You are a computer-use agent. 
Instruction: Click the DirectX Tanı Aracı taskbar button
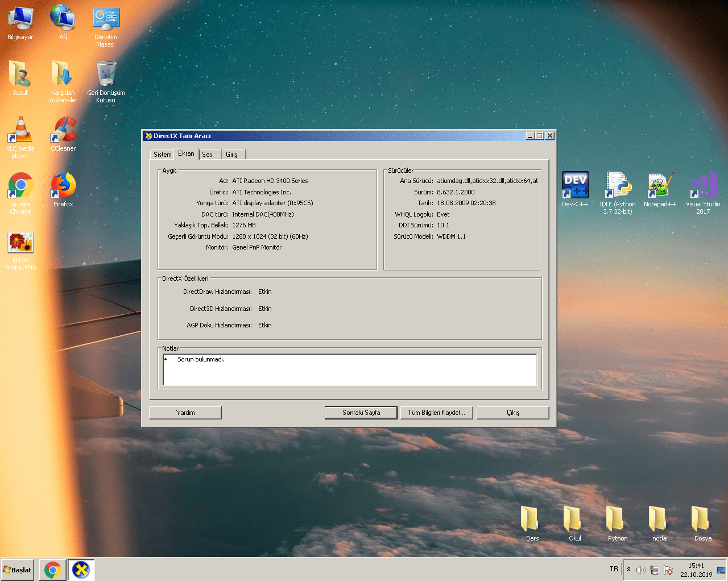(x=81, y=569)
